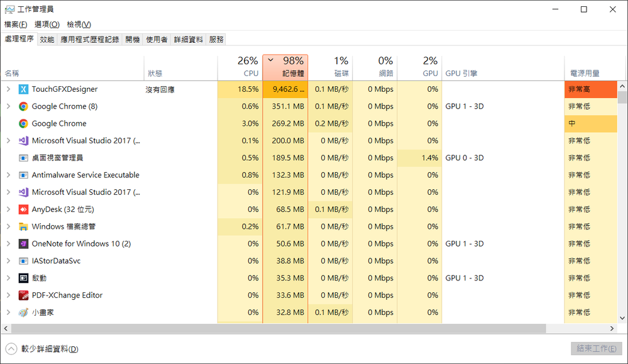Click the 18.5% CPU usage cell
Viewport: 628px width, 364px height.
240,89
